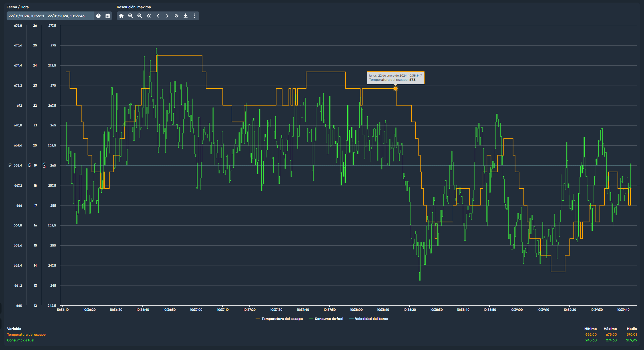
Task: Download the chart data
Action: (186, 16)
